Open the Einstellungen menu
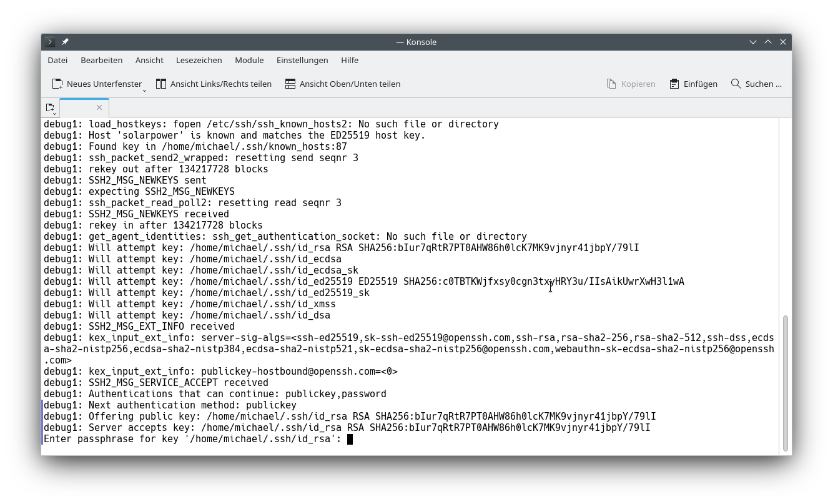This screenshot has width=833, height=504. coord(302,60)
